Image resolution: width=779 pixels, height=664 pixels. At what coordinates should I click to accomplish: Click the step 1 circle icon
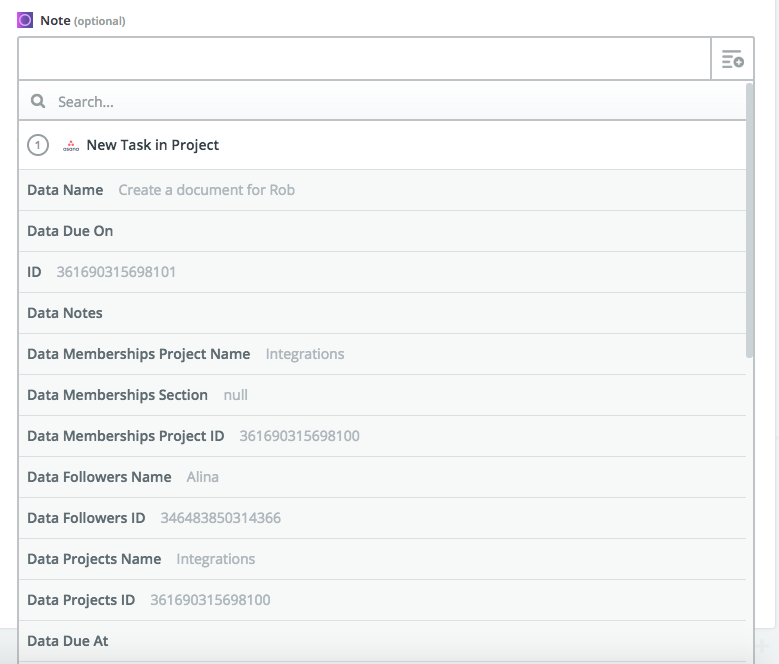point(38,145)
